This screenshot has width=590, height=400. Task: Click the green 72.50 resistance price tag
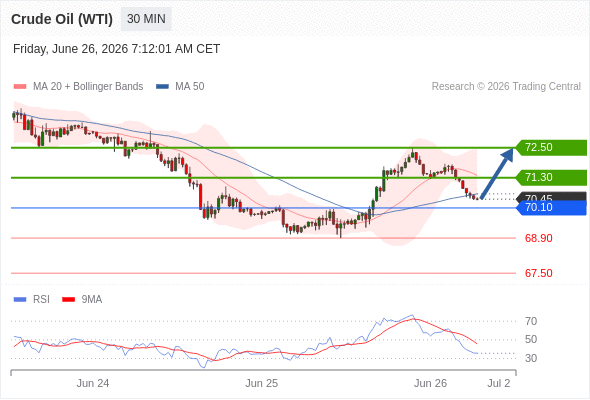pyautogui.click(x=551, y=148)
